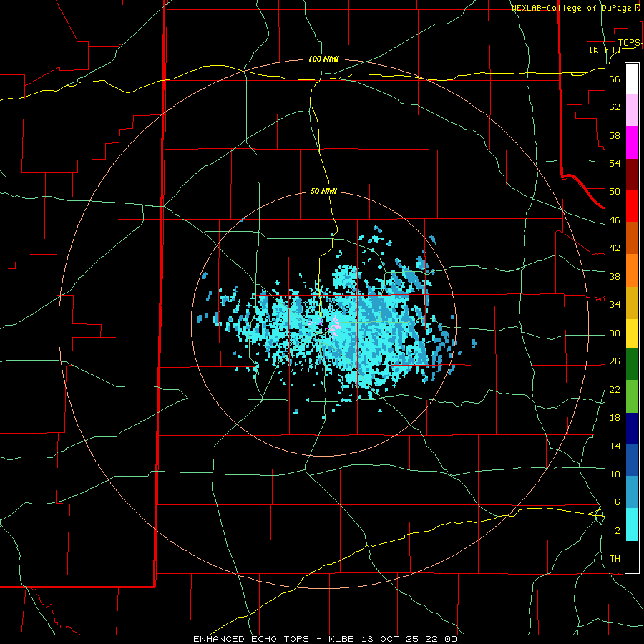Click the light pink swatch near 62
Image resolution: width=644 pixels, height=644 pixels.
point(632,110)
